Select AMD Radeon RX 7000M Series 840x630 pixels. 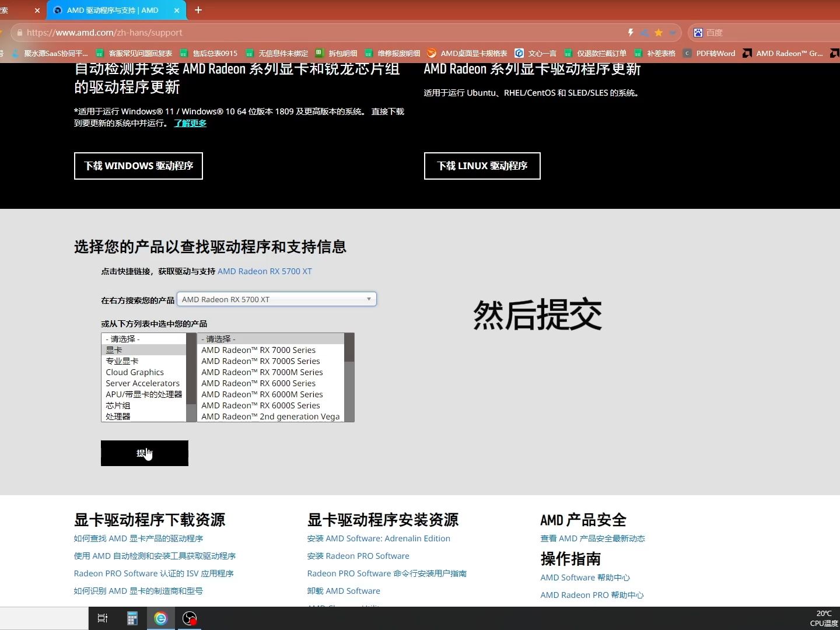(271, 372)
